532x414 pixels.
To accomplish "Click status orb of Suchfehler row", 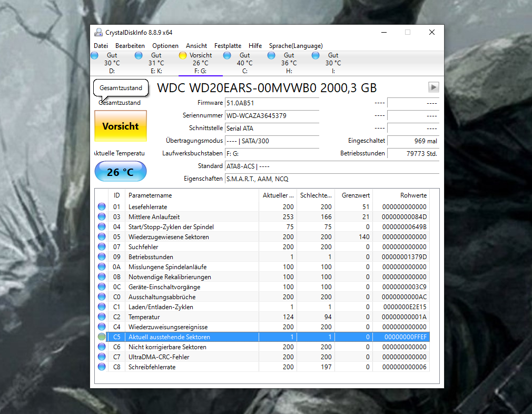I will (x=102, y=247).
